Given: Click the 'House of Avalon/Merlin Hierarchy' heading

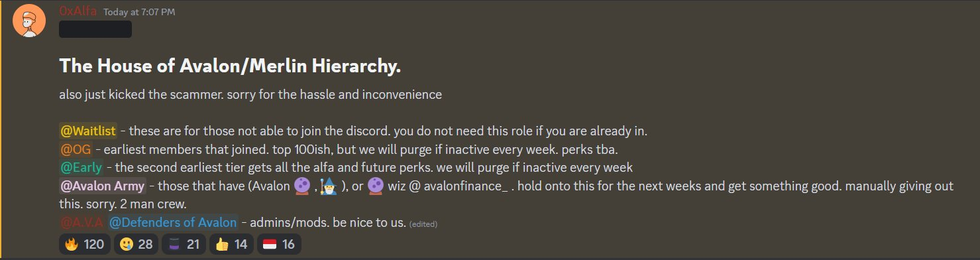Looking at the screenshot, I should (230, 66).
